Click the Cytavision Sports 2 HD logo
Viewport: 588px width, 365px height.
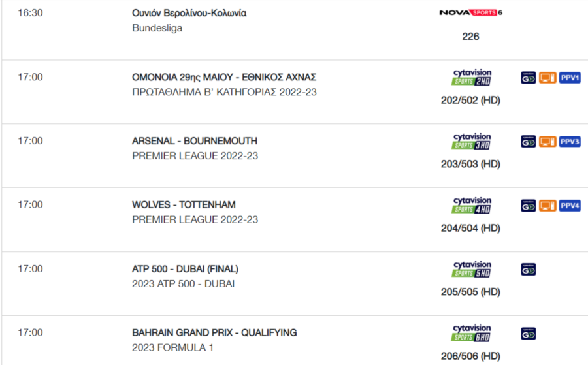point(471,77)
